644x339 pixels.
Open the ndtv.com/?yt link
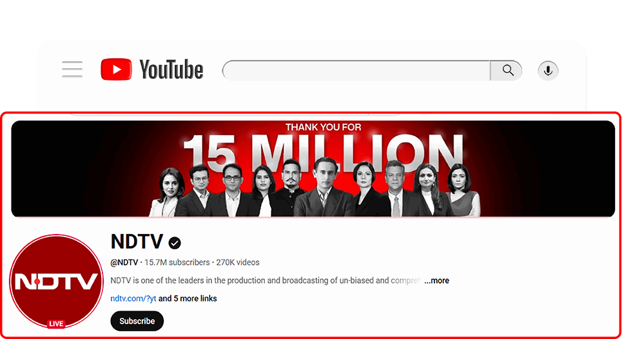point(133,298)
